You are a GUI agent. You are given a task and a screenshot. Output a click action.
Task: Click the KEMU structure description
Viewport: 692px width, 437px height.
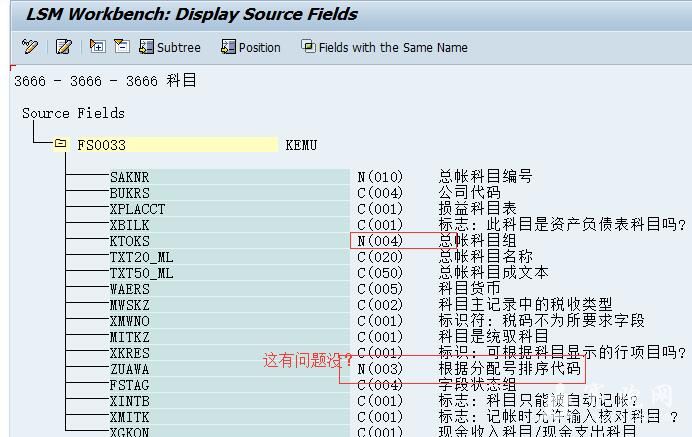pyautogui.click(x=301, y=145)
